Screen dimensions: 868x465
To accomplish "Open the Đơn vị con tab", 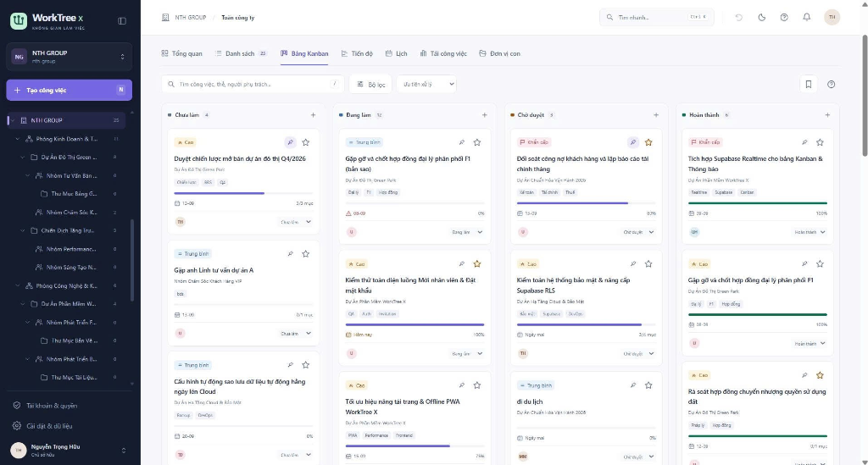I will click(x=499, y=53).
